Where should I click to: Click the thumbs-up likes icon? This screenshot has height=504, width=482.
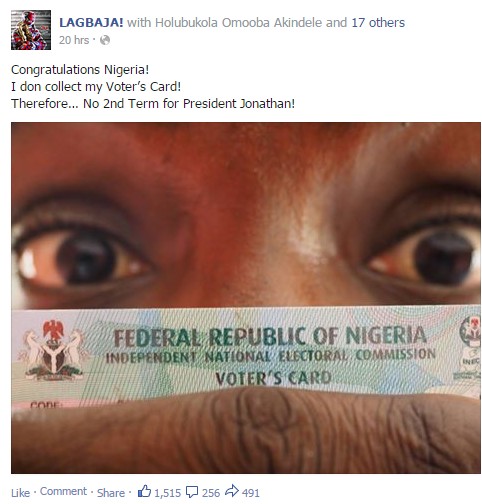pos(144,491)
